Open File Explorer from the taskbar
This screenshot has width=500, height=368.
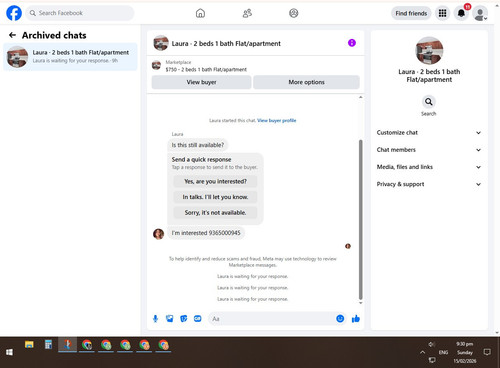(x=29, y=345)
